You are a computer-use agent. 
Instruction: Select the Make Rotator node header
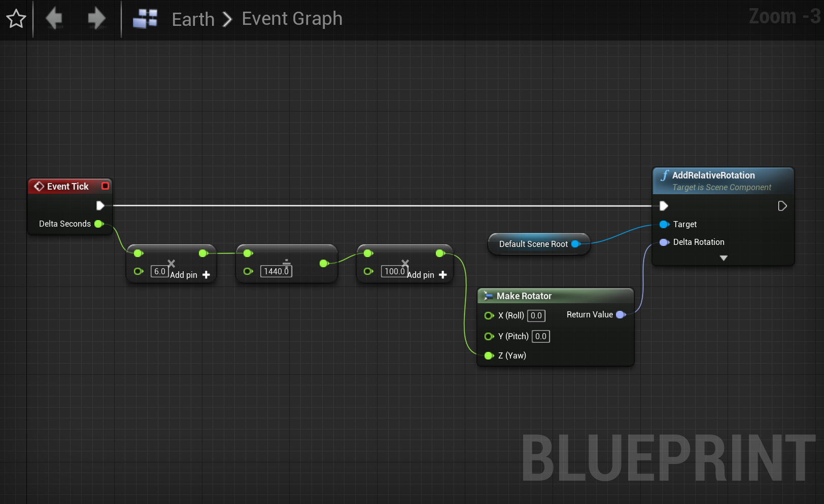point(556,296)
